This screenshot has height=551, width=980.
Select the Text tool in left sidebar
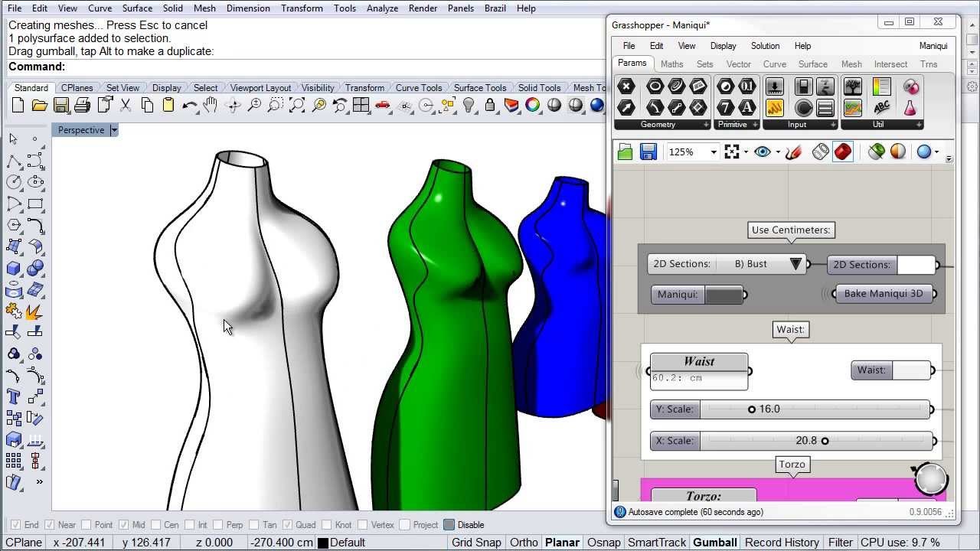[13, 396]
